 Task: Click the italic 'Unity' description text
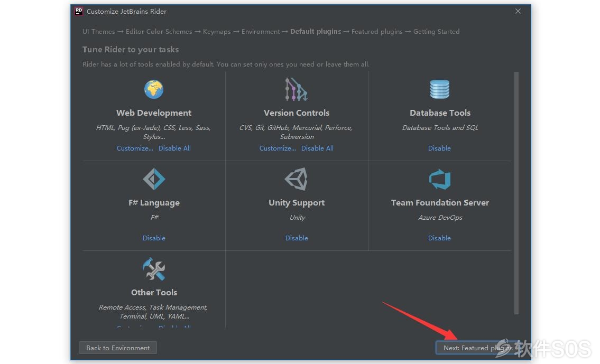pos(297,218)
